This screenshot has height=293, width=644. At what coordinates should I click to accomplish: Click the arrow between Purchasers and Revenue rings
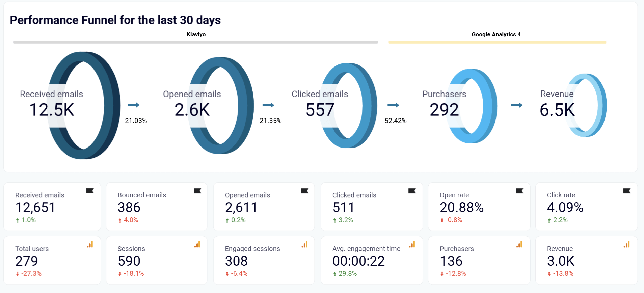[516, 105]
